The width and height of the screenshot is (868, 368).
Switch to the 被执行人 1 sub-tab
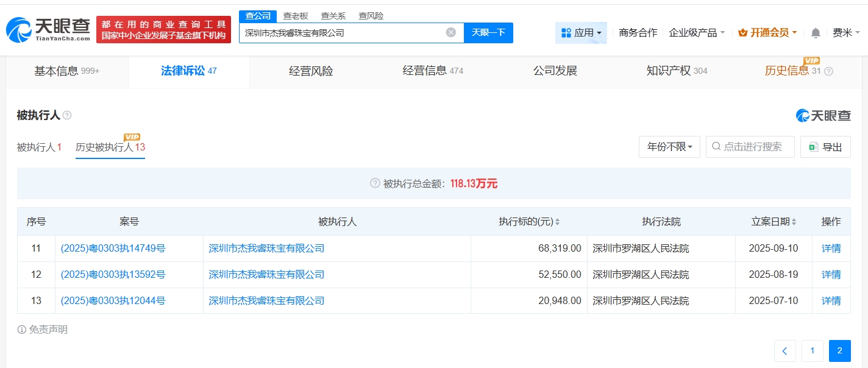point(39,147)
